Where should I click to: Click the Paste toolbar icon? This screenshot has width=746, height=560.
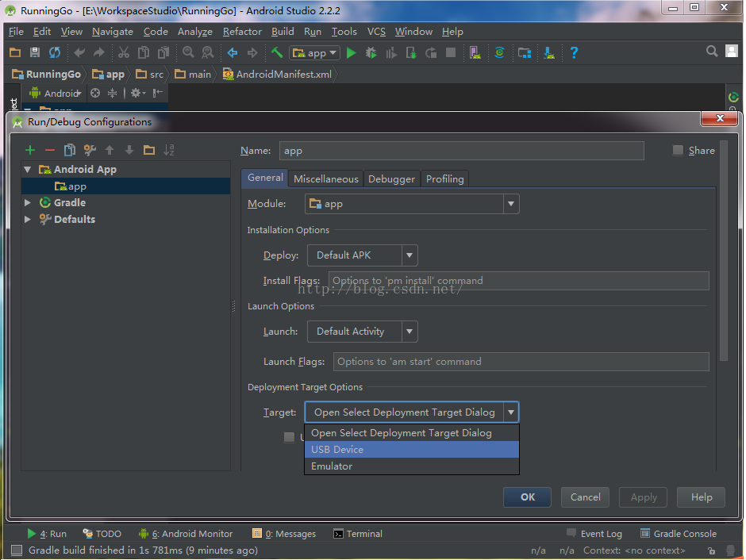(x=163, y=52)
